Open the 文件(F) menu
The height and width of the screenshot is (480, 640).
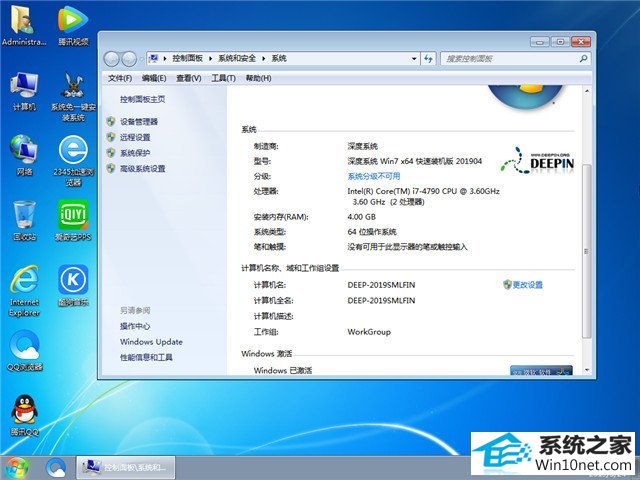click(120, 78)
